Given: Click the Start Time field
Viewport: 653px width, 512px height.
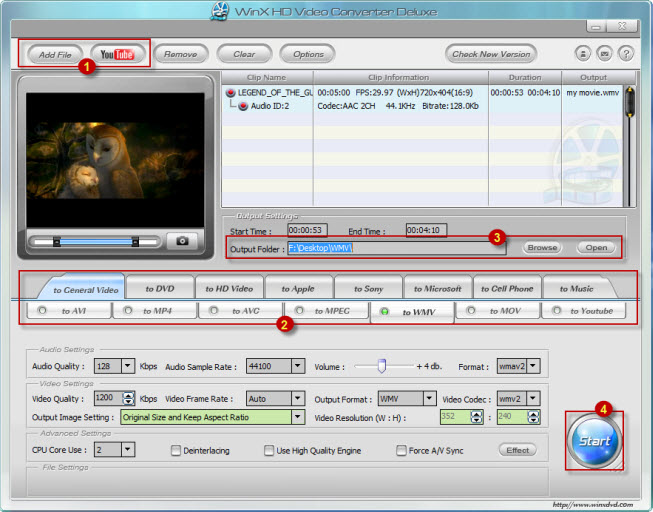Looking at the screenshot, I should pos(307,230).
